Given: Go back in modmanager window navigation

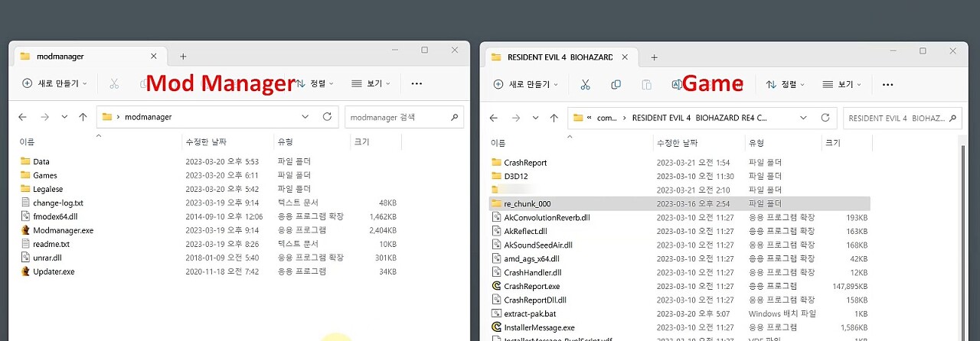Looking at the screenshot, I should [x=22, y=117].
